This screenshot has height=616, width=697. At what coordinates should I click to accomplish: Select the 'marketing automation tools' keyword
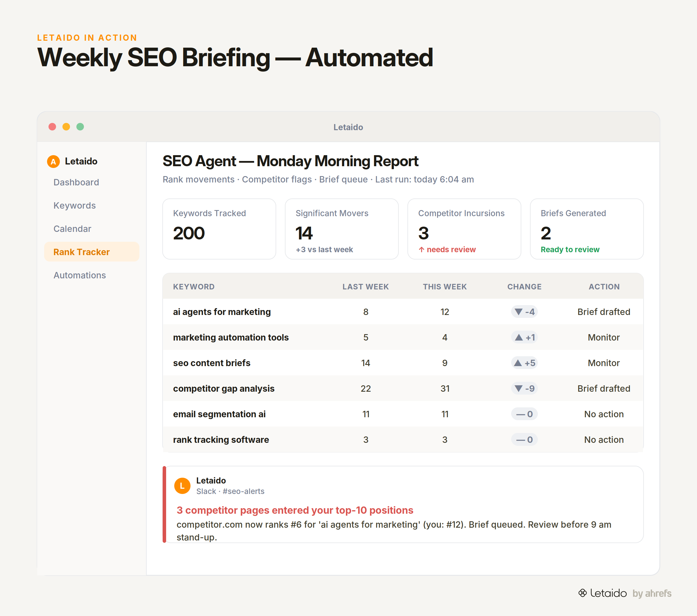231,337
